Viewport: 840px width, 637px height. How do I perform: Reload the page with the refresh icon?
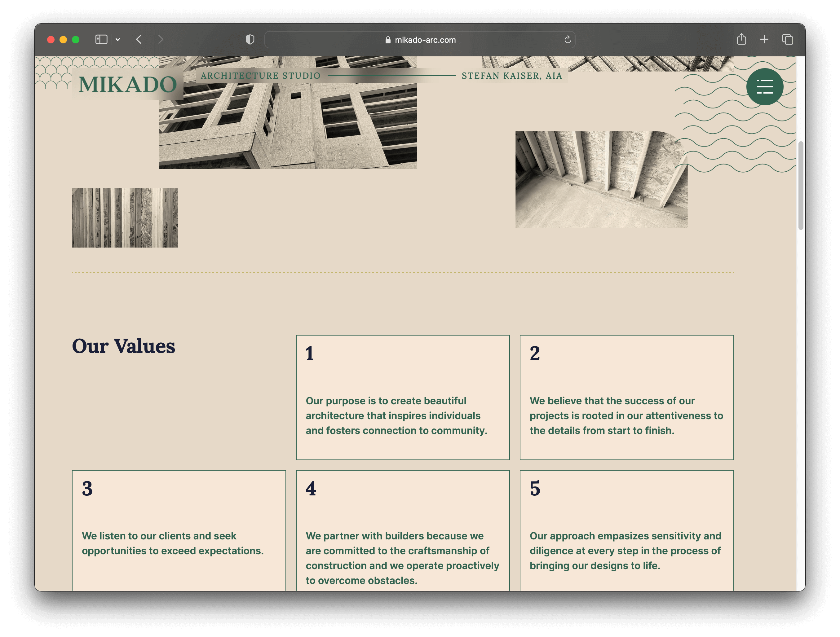point(567,39)
